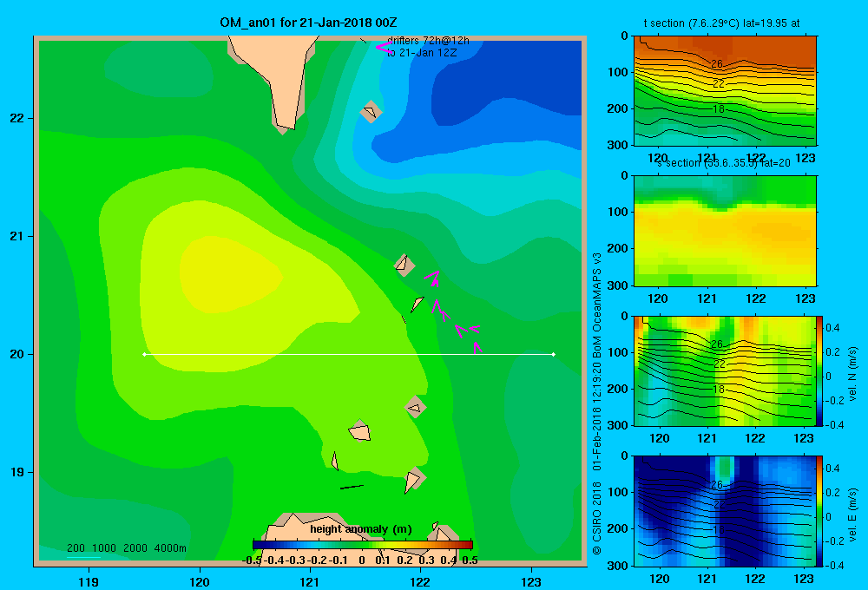Click the "© CSIRO 2018" vertical copyright text
The image size is (868, 590).
[597, 517]
